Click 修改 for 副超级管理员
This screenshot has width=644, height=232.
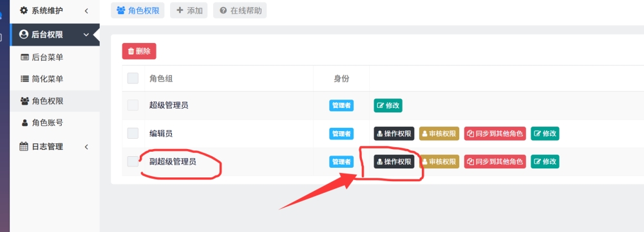pos(545,161)
